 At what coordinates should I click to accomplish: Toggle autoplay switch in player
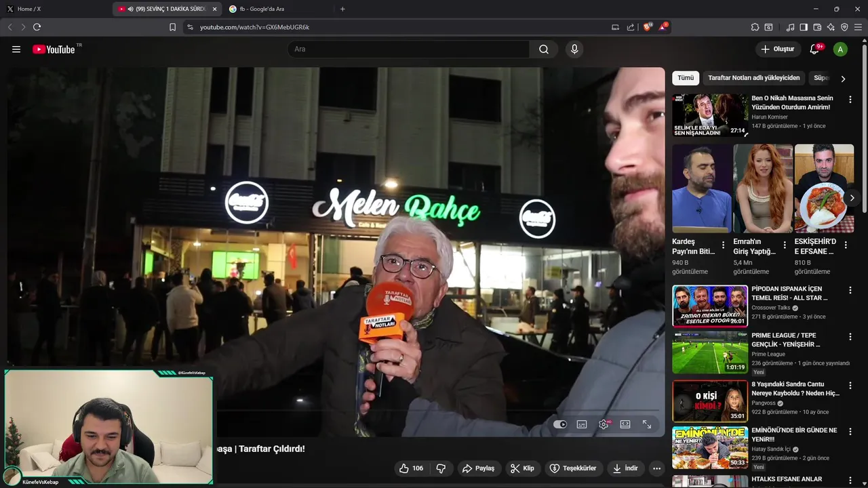click(x=560, y=424)
